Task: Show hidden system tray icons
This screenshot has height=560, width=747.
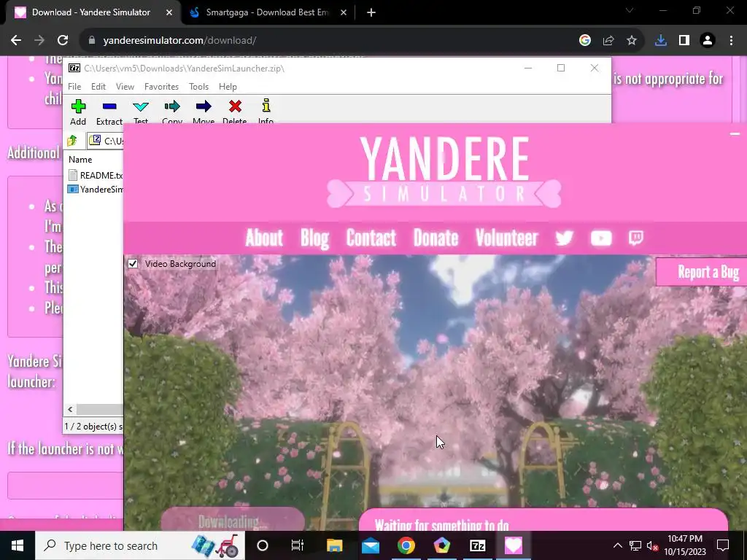Action: coord(617,545)
